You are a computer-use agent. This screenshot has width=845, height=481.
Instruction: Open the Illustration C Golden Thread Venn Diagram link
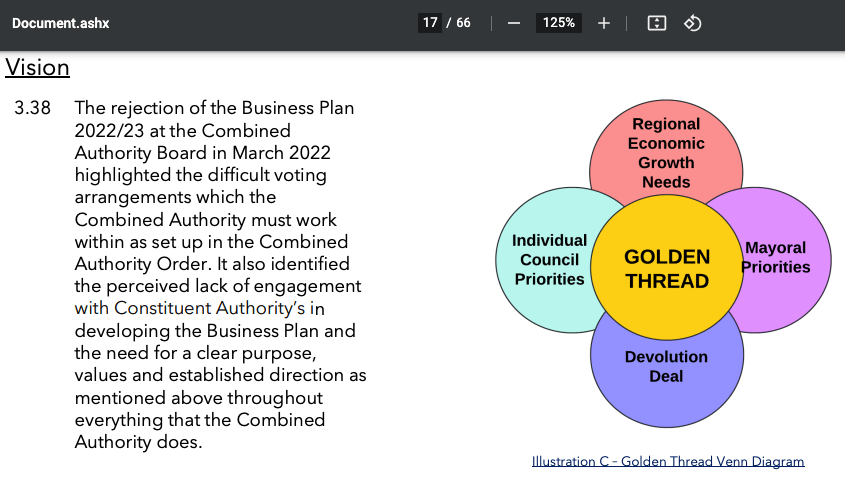[x=668, y=461]
